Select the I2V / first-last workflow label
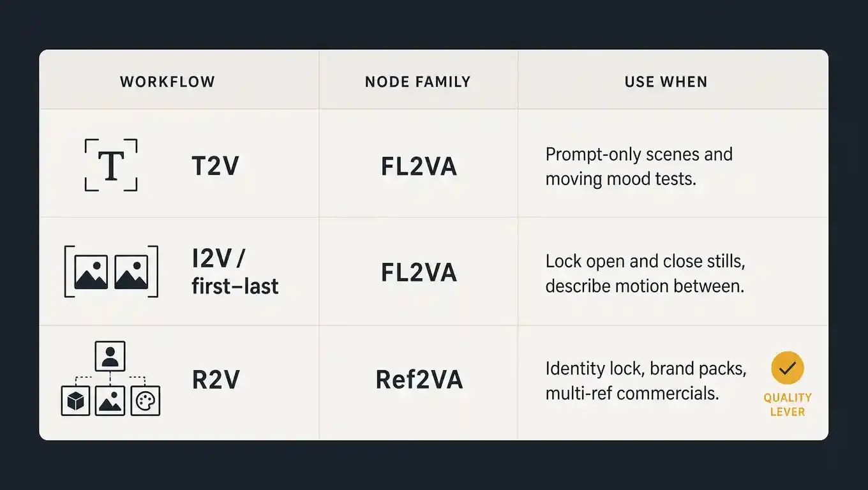Screen dimensions: 868x490 [x=235, y=272]
